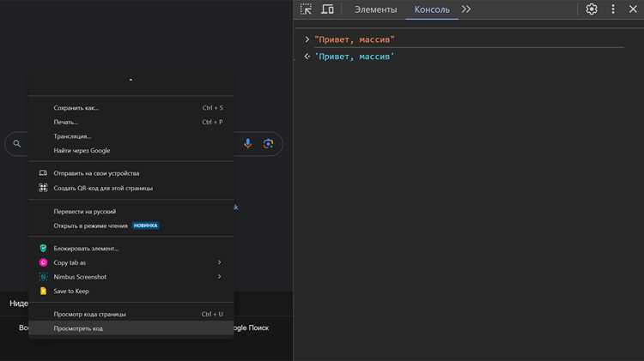Click the Ctrl + U shortcut label

212,314
